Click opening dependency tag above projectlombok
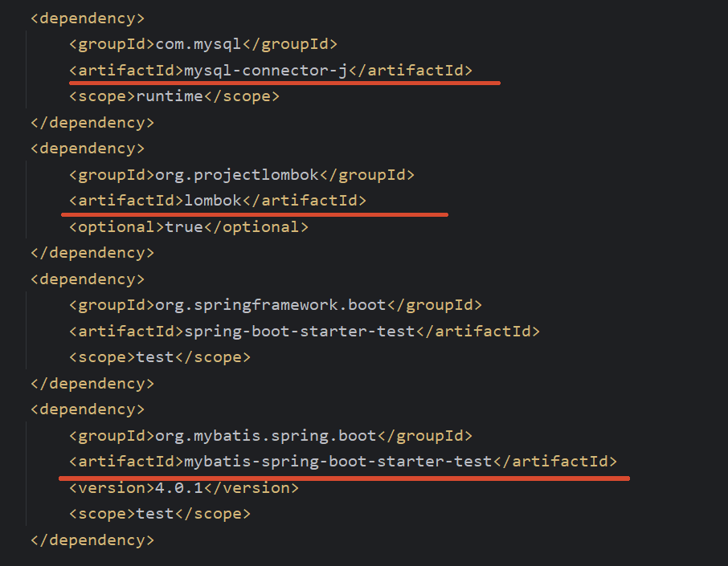 click(x=88, y=149)
